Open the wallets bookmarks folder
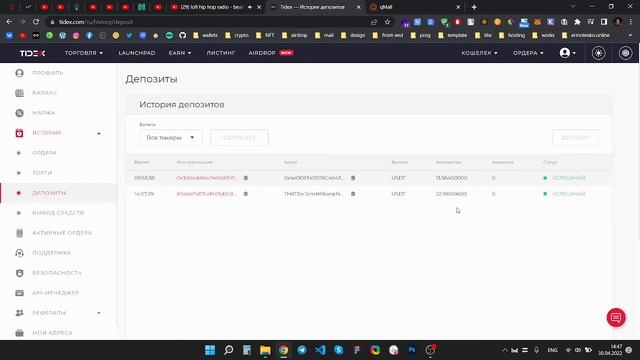Viewport: 640px width, 360px height. coord(206,36)
